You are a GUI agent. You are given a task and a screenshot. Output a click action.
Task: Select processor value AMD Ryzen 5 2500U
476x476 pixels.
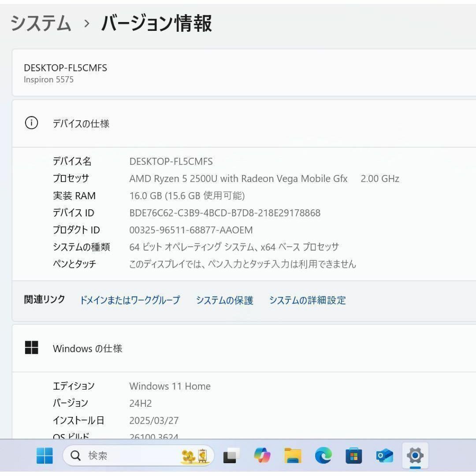pos(238,178)
